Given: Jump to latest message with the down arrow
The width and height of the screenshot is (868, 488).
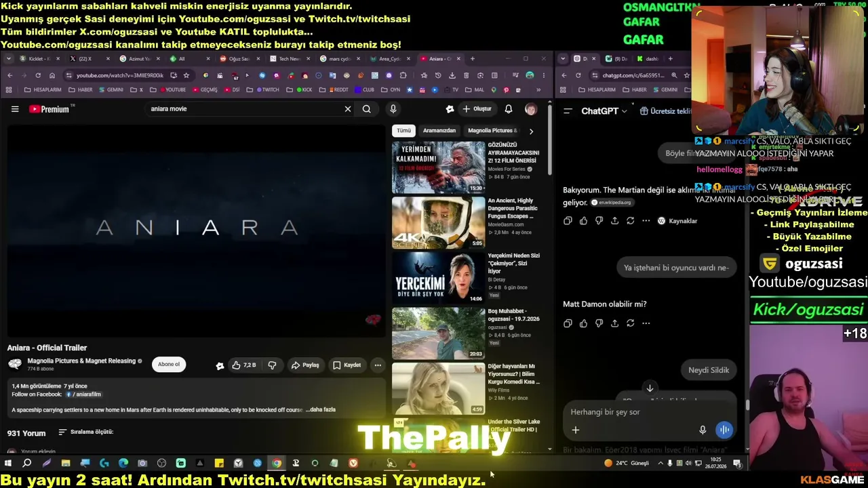Looking at the screenshot, I should [x=650, y=388].
